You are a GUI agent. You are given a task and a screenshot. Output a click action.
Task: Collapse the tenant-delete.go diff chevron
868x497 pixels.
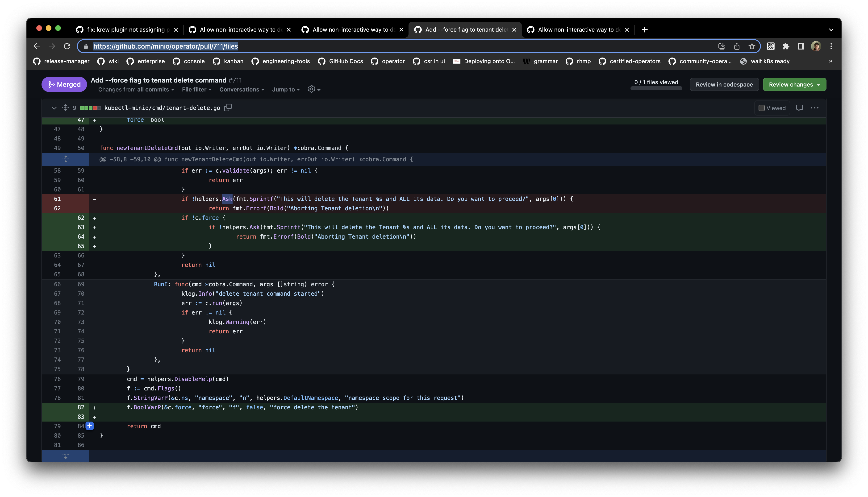click(x=54, y=108)
